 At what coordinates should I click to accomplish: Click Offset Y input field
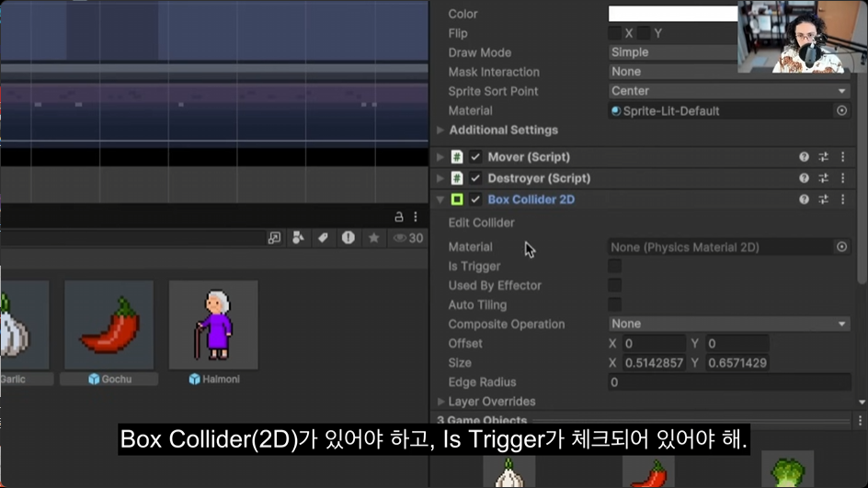pyautogui.click(x=737, y=344)
